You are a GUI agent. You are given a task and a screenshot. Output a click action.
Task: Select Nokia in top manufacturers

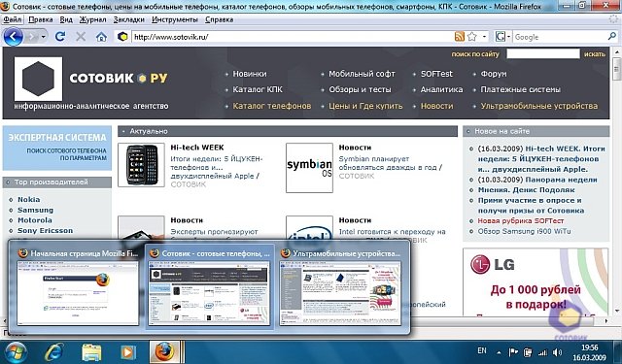tap(28, 199)
